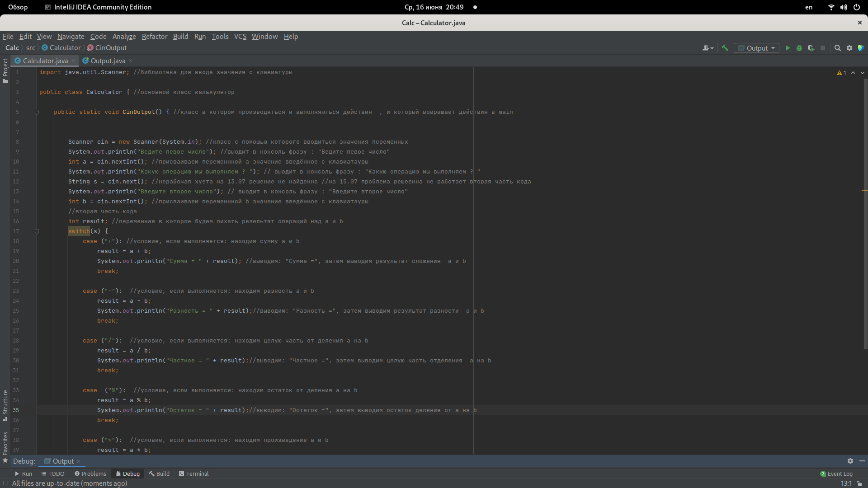Open the system volume indicator
The image size is (868, 488).
(844, 7)
